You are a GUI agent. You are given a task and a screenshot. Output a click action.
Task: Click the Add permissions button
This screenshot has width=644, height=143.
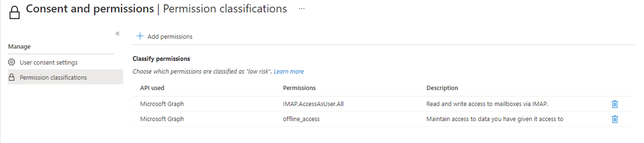(x=170, y=37)
